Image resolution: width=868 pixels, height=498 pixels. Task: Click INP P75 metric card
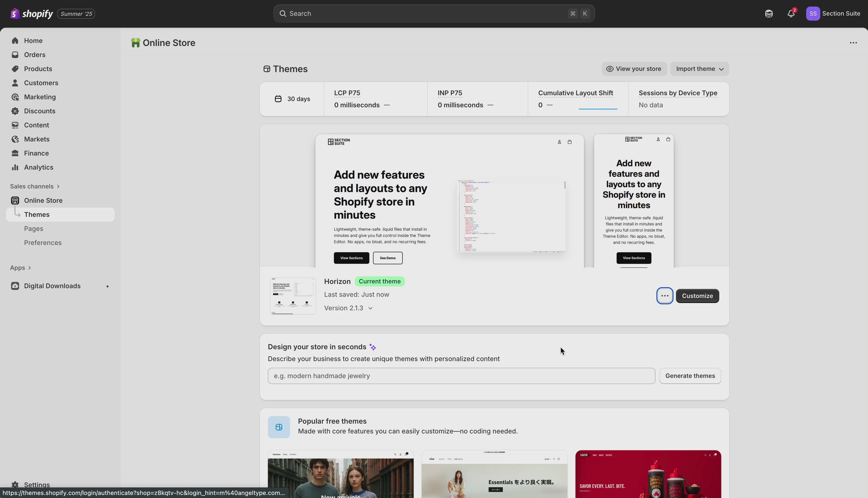pyautogui.click(x=477, y=99)
